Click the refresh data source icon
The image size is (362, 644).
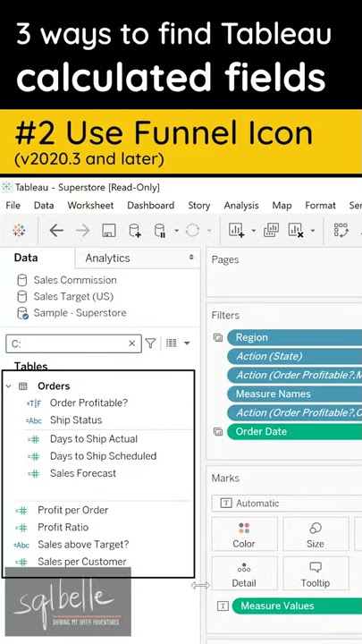(x=192, y=231)
